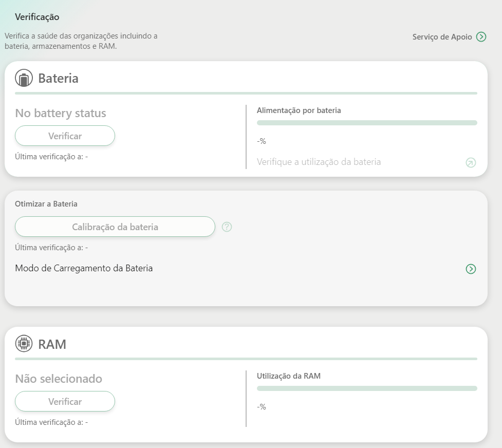Image resolution: width=502 pixels, height=448 pixels.
Task: Click the Utilização da RAM progress bar
Action: (x=367, y=388)
